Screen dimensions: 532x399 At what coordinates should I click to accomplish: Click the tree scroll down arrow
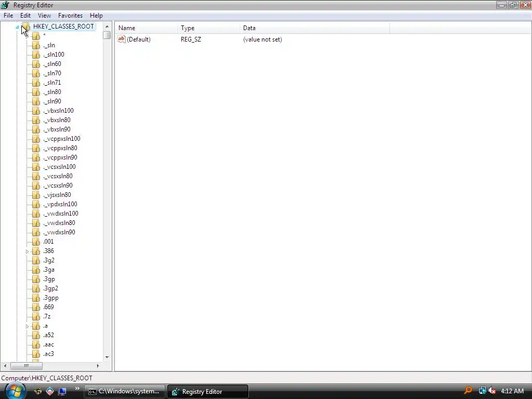[107, 357]
